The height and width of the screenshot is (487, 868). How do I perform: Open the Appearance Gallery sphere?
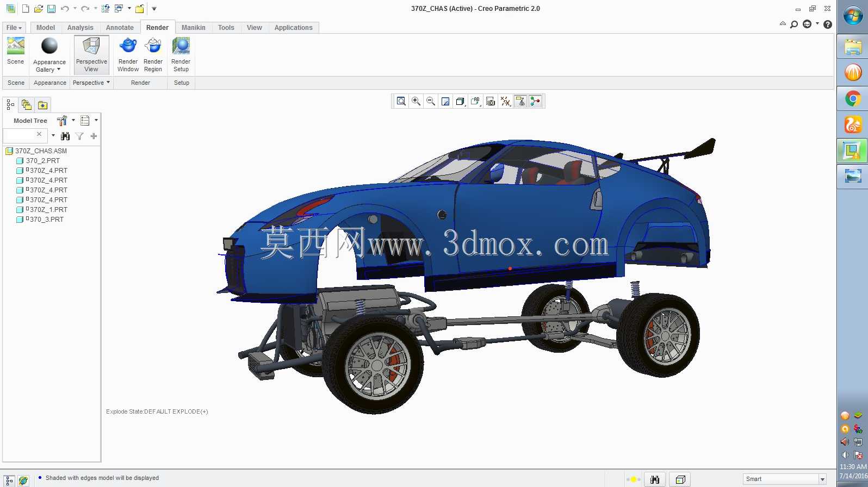(x=49, y=47)
